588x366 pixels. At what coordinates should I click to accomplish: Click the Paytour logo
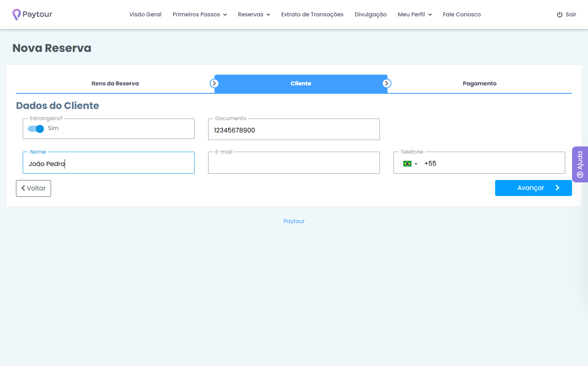click(x=32, y=14)
